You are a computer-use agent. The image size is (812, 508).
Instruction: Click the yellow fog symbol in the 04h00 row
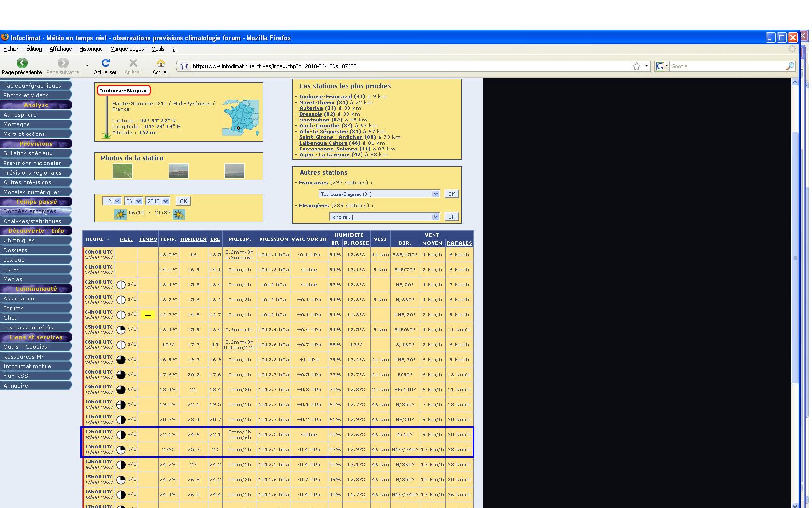point(148,315)
